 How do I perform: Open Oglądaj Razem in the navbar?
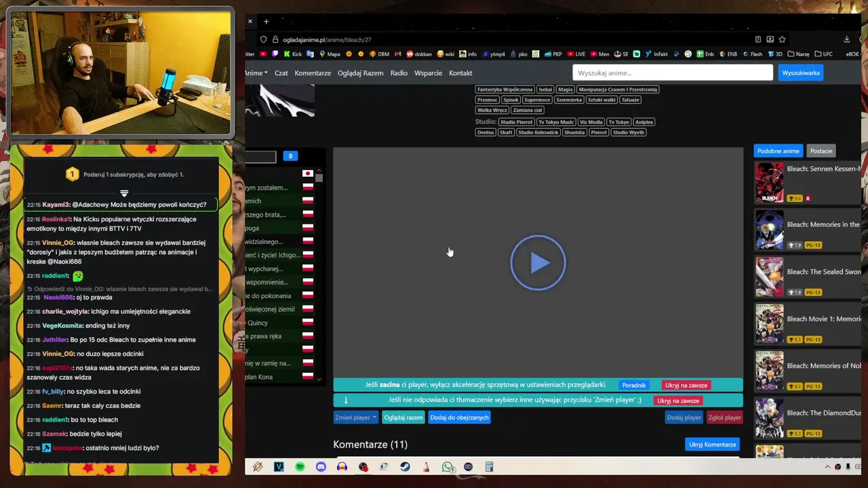(360, 73)
